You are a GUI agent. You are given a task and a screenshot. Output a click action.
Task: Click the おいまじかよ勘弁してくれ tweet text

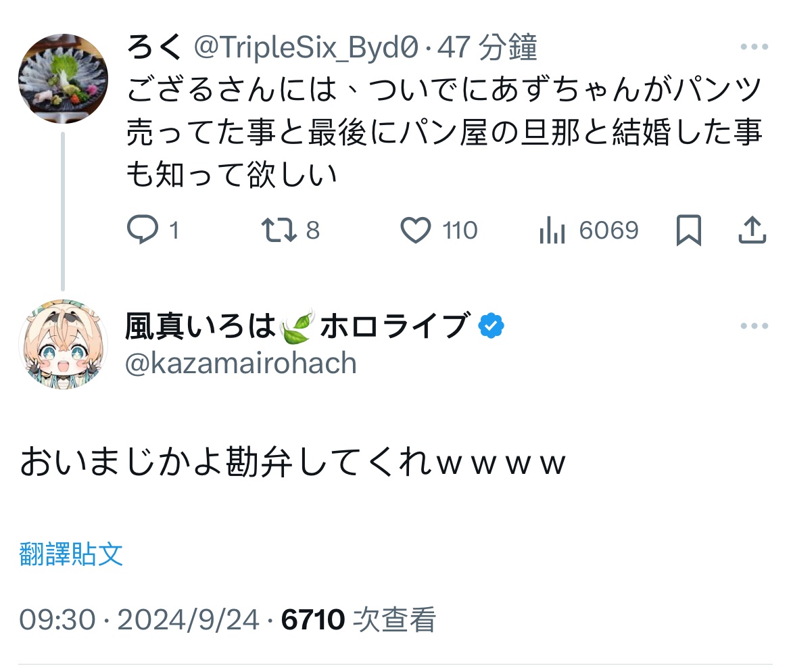click(x=292, y=464)
